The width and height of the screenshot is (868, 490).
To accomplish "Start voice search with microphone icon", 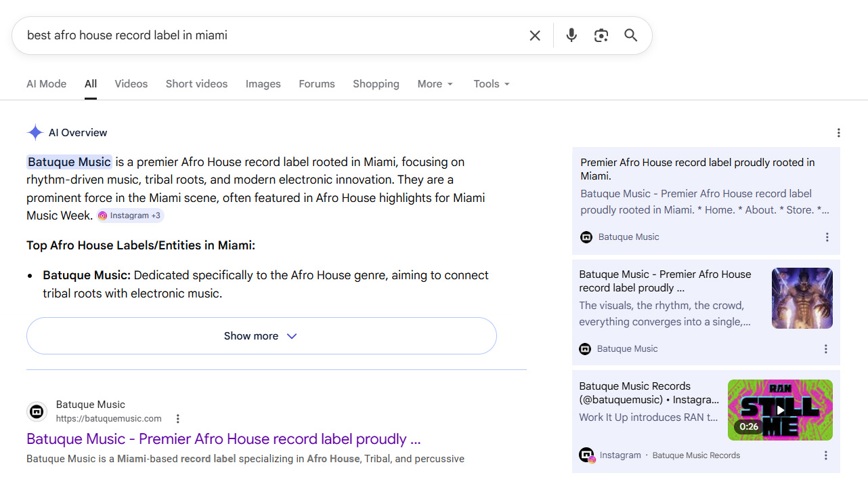I will tap(571, 35).
